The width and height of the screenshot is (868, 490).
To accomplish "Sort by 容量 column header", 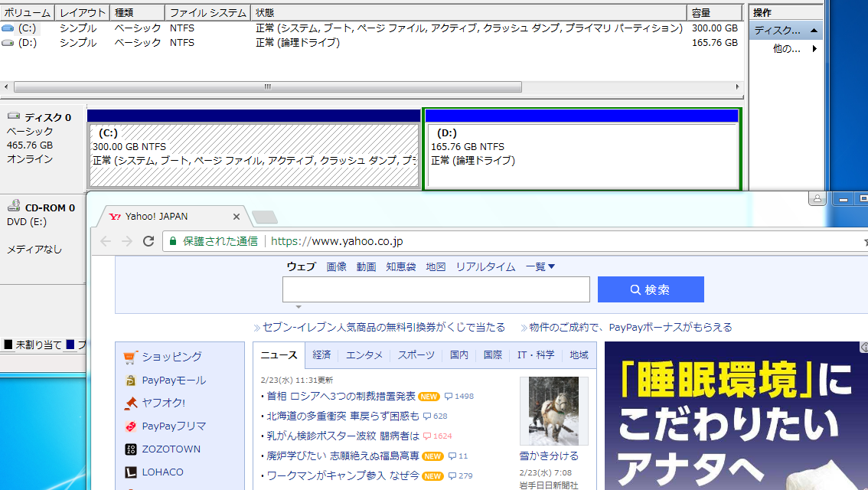I will (x=715, y=12).
